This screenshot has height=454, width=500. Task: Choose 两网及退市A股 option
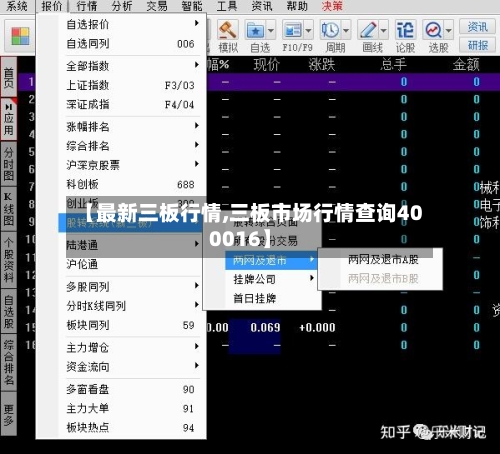coord(383,259)
